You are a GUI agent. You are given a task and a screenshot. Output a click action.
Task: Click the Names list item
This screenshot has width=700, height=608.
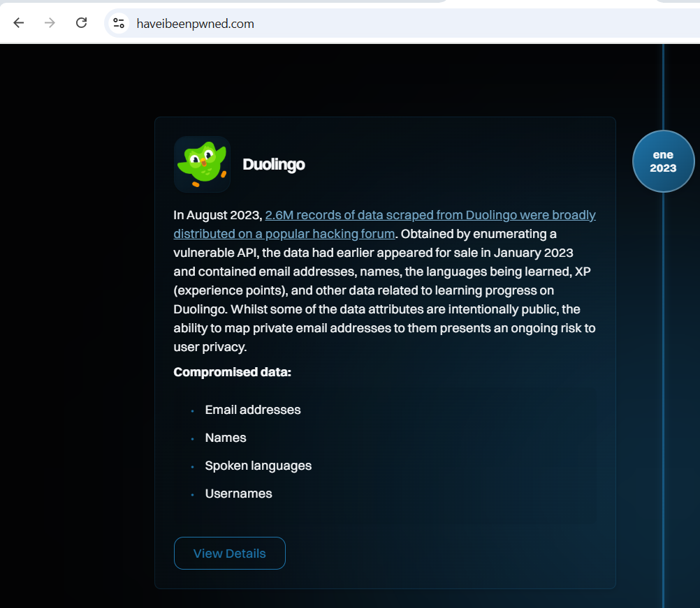[x=226, y=438]
